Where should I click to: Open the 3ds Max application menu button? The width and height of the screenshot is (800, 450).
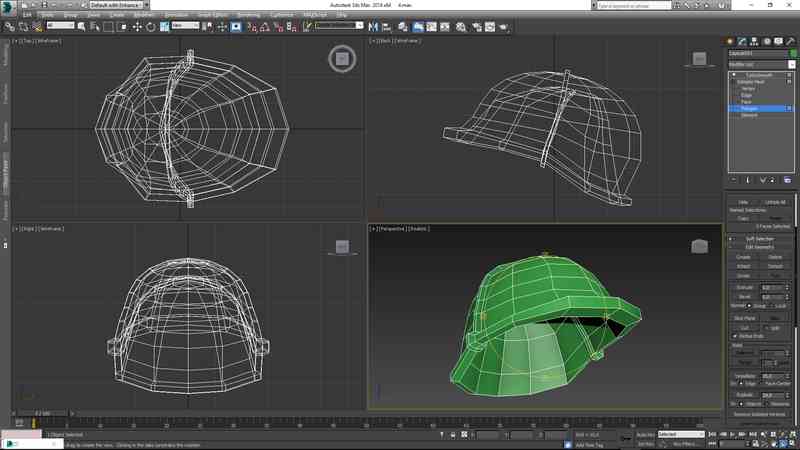(8, 7)
